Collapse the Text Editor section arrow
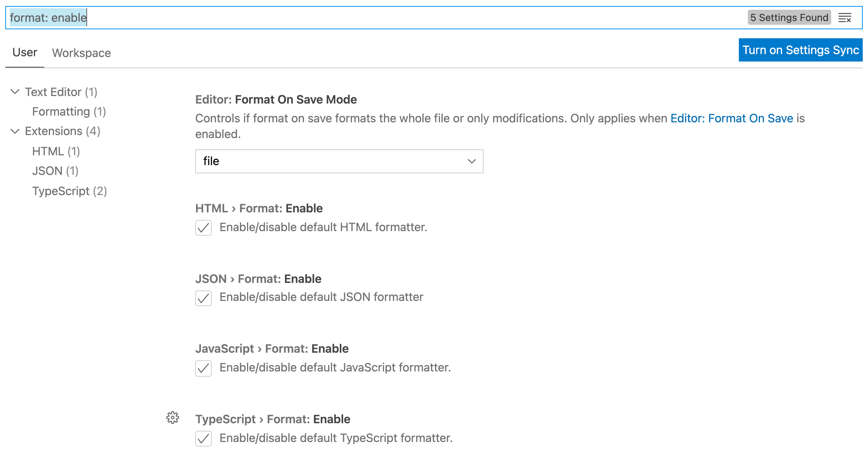868x457 pixels. (15, 91)
